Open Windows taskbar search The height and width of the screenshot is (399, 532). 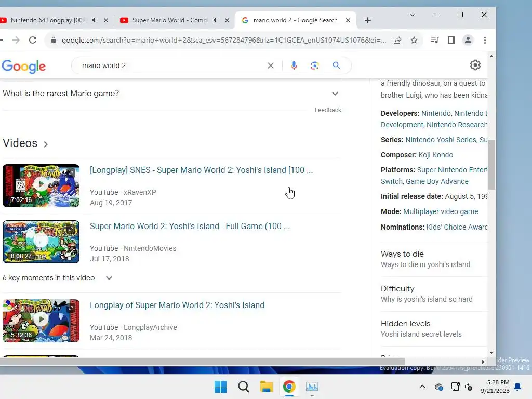(x=244, y=387)
